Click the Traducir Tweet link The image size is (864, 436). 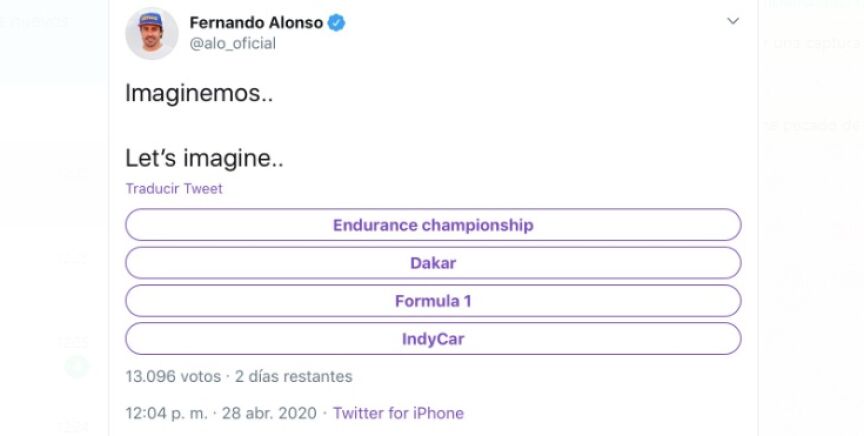point(174,188)
